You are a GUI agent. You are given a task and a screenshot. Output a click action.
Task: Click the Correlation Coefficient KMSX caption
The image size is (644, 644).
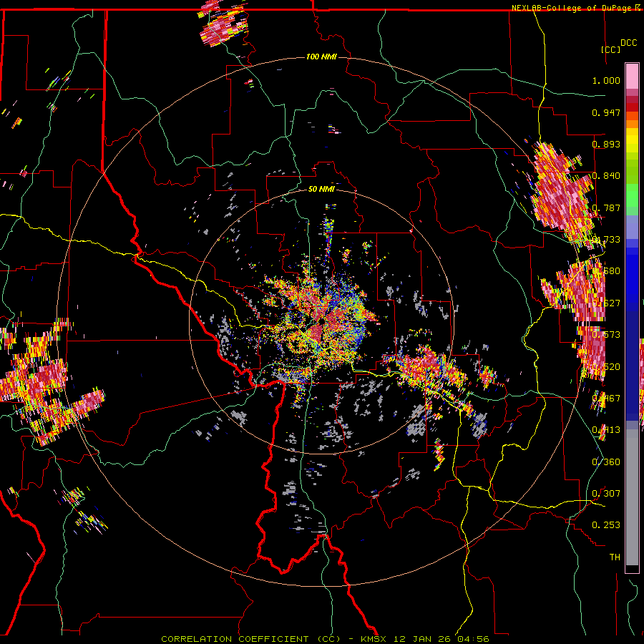tap(325, 639)
